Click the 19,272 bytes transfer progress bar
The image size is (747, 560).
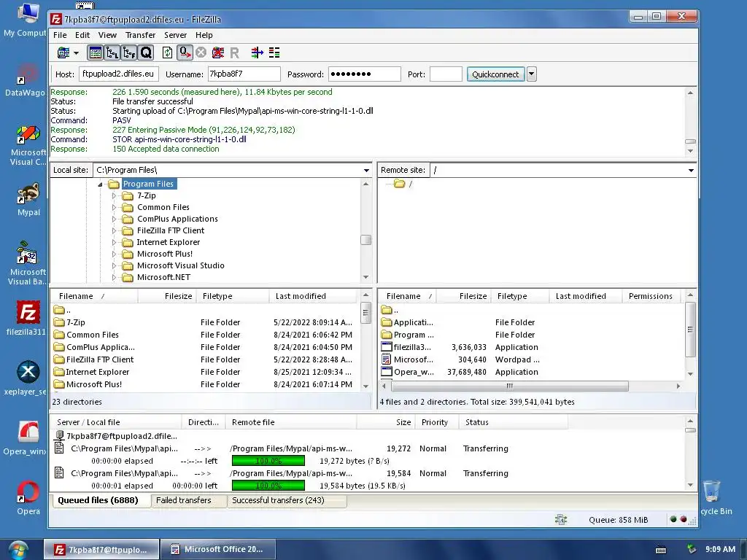(x=268, y=461)
